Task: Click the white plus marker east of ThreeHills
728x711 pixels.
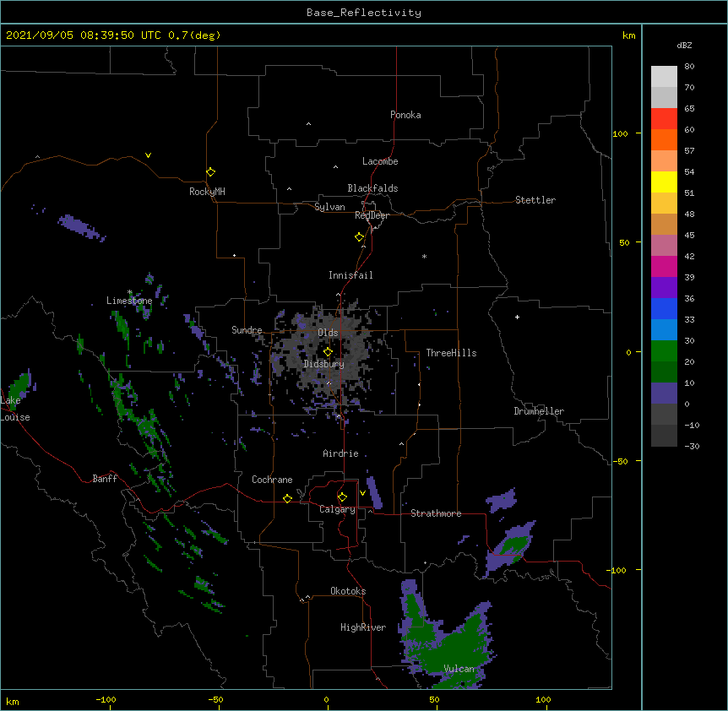Action: (x=517, y=317)
